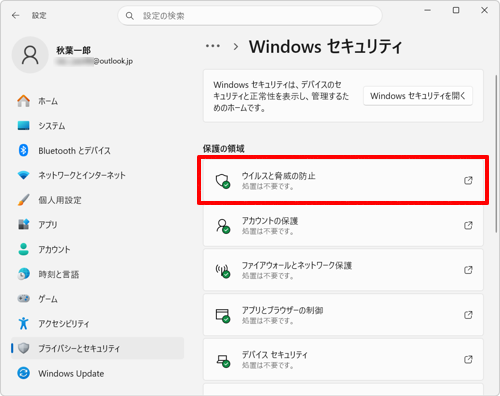Click the プライバシーとセキュリティ shield icon

coord(23,348)
